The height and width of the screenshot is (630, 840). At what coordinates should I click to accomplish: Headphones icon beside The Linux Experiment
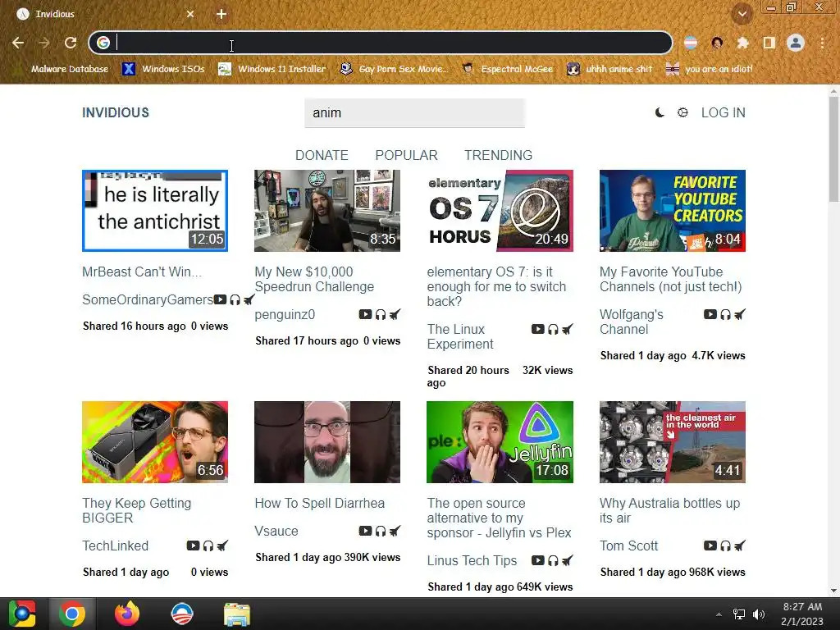click(x=553, y=329)
